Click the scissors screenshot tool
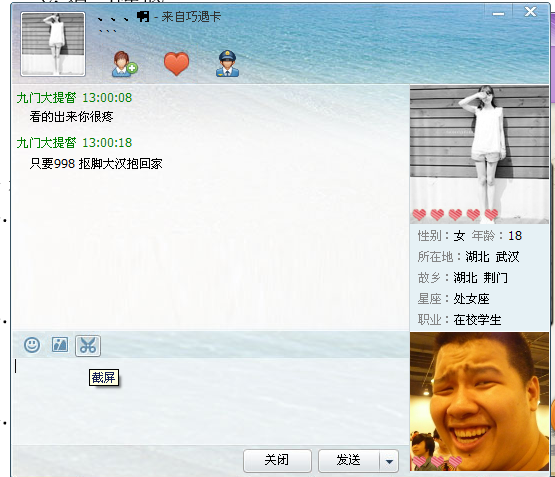The width and height of the screenshot is (555, 477). coord(88,345)
